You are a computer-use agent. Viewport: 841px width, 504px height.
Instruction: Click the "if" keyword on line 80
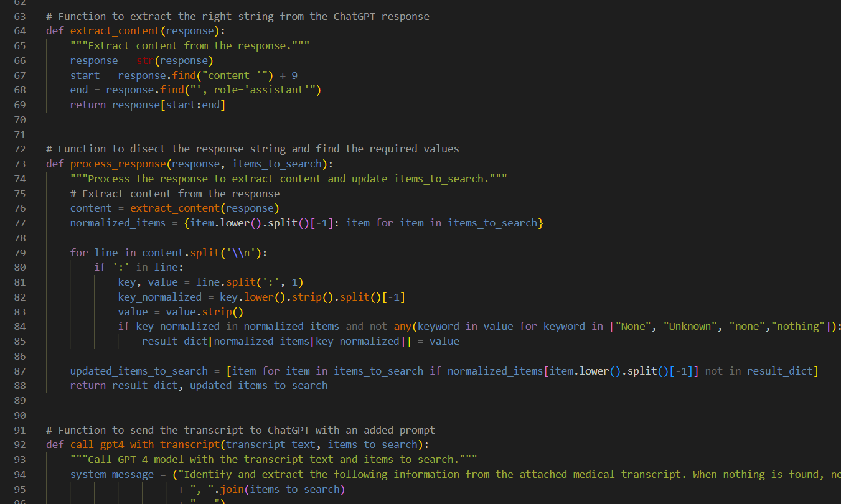point(100,268)
